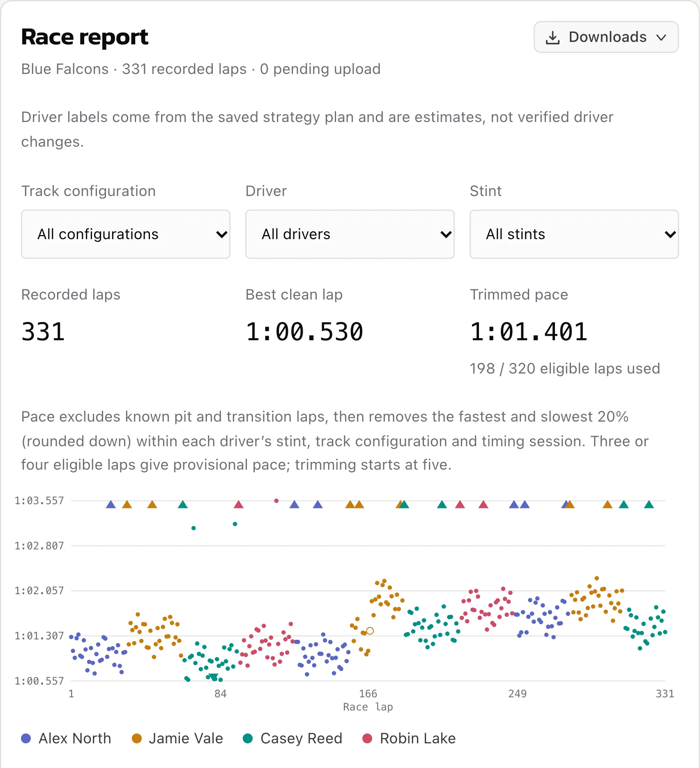The height and width of the screenshot is (768, 700).
Task: Toggle Casey Reed legend entry
Action: (292, 738)
